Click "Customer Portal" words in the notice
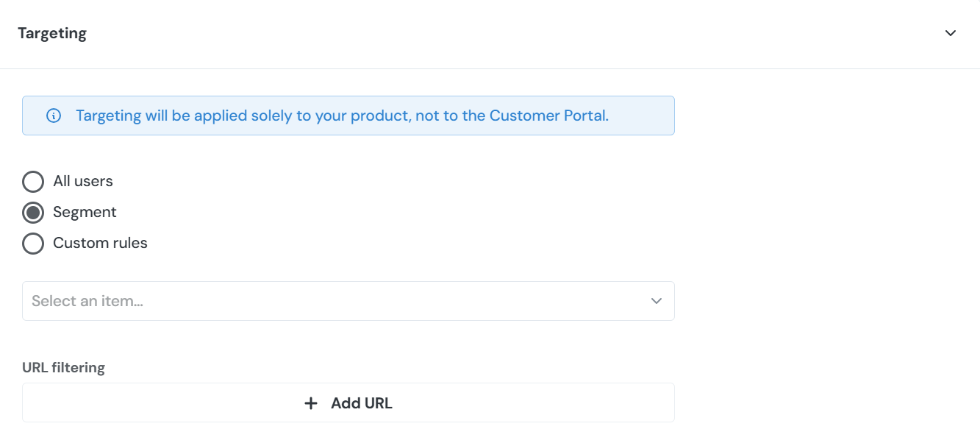This screenshot has height=429, width=980. click(547, 116)
